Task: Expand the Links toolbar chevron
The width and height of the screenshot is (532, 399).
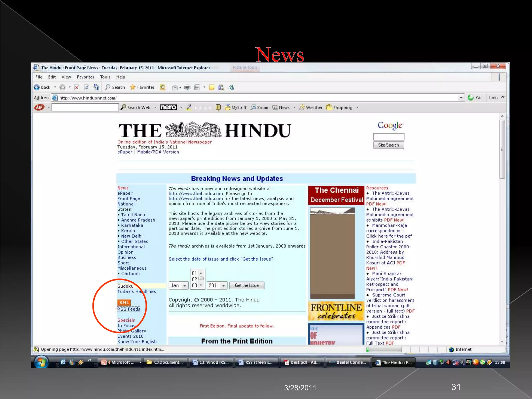Action: (503, 97)
